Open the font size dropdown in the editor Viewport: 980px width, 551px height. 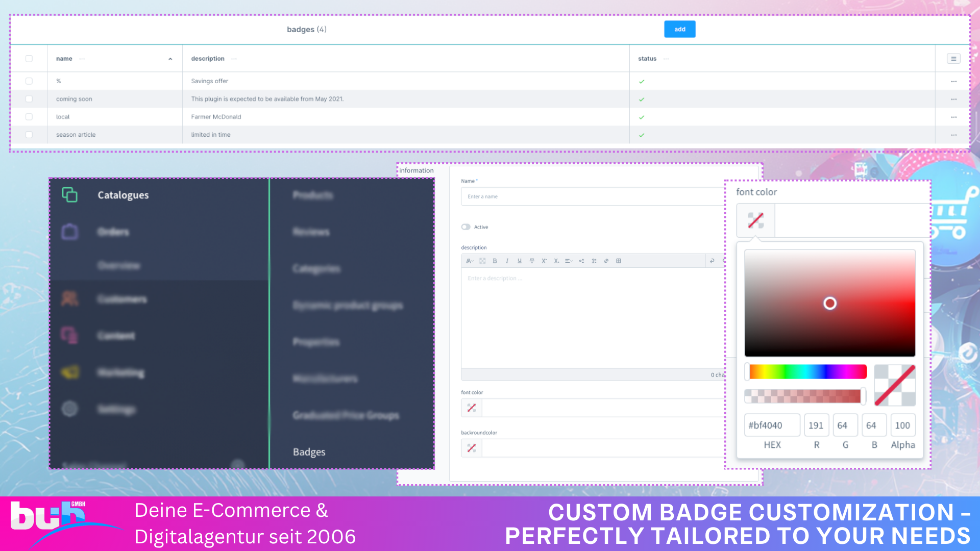click(470, 261)
